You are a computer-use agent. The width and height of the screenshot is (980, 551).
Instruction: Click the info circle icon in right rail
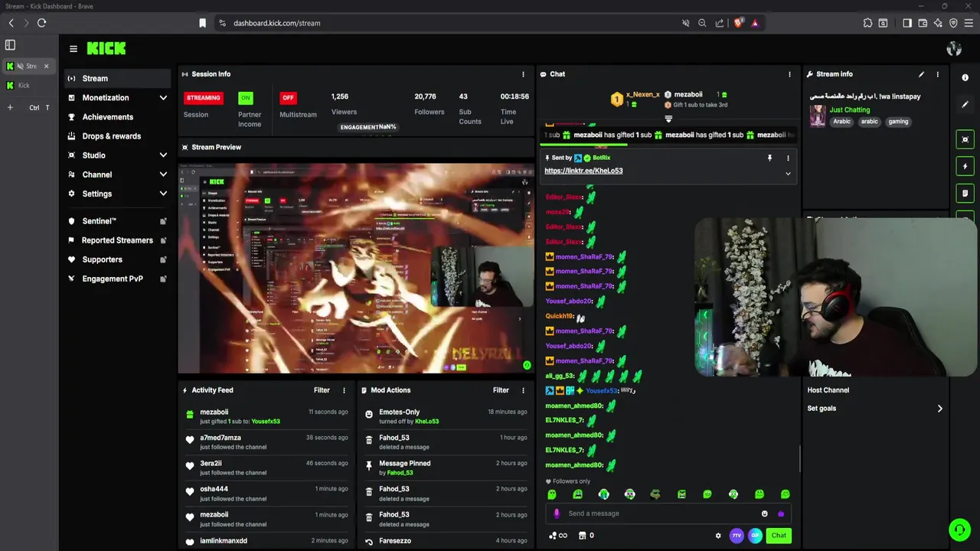click(x=965, y=78)
